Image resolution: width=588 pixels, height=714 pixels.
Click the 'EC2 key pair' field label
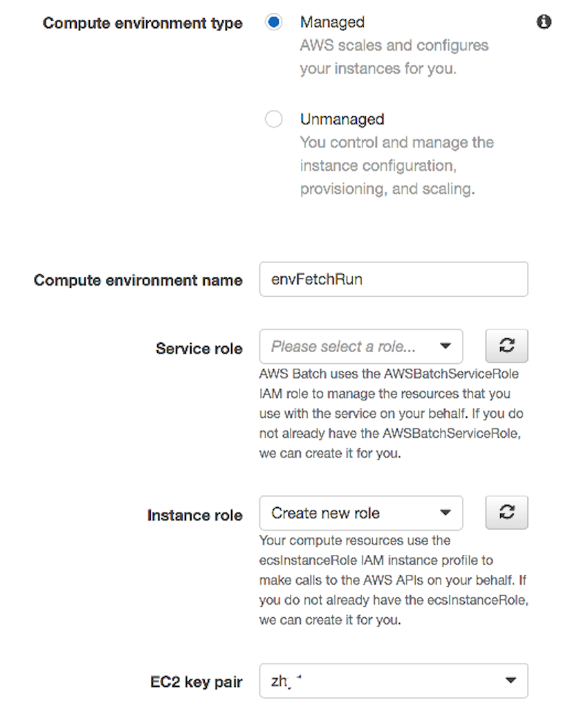coord(196,681)
